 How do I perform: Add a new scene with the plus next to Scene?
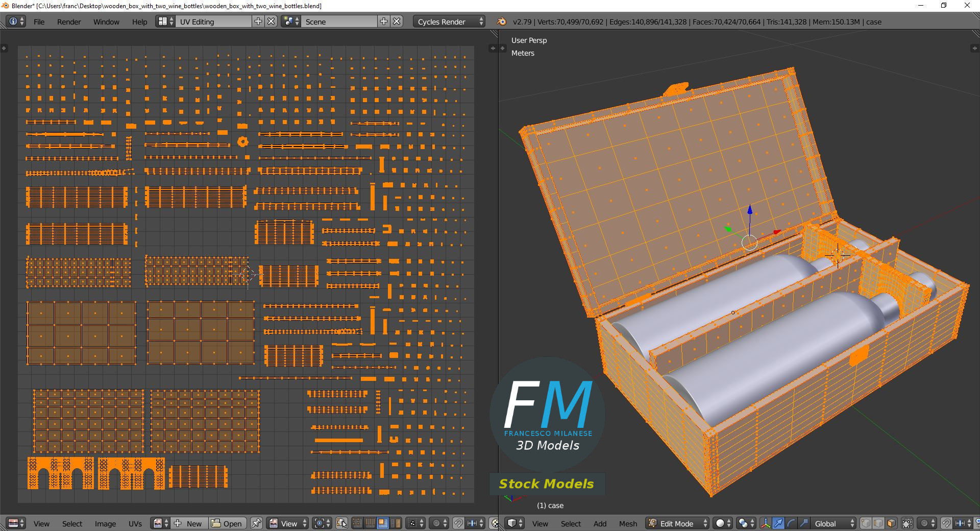pyautogui.click(x=384, y=21)
